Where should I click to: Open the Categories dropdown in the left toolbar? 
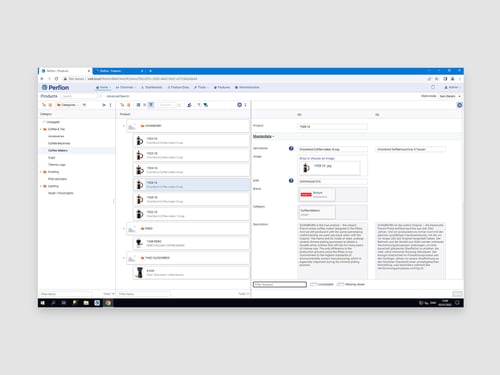pyautogui.click(x=68, y=105)
